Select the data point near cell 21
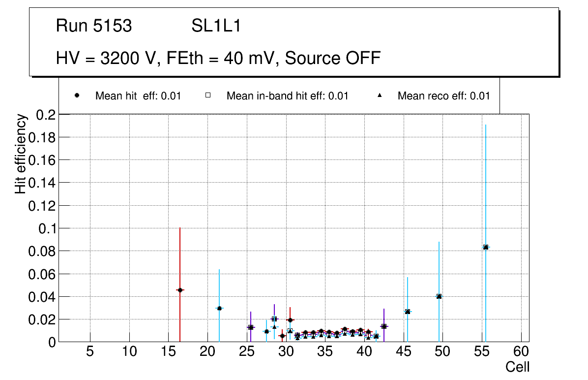588x380 pixels. (x=219, y=308)
